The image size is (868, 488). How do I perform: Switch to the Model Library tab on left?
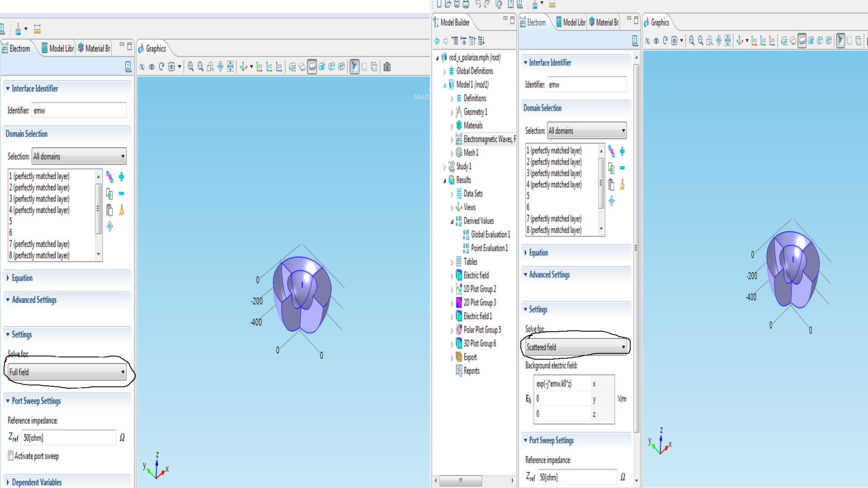tap(58, 48)
